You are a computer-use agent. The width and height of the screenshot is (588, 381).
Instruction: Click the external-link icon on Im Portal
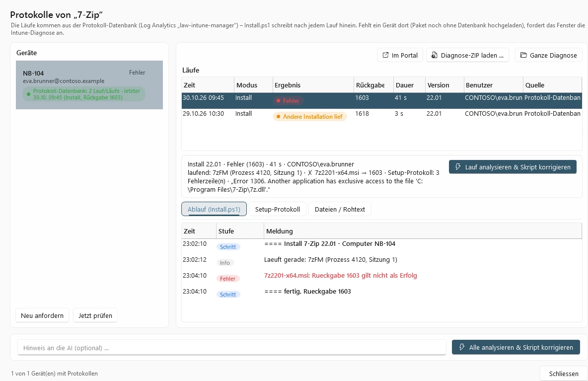click(x=385, y=55)
